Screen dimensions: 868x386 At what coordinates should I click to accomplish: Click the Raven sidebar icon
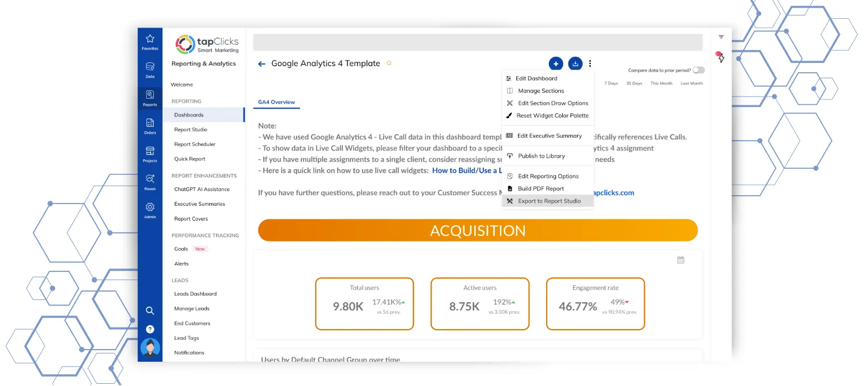click(150, 182)
